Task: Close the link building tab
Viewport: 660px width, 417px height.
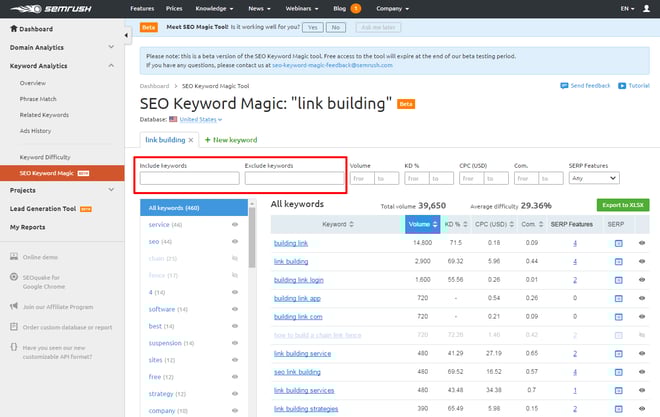Action: 191,140
